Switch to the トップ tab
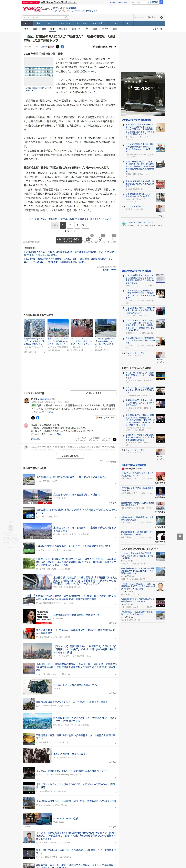Screen dimensions: 186x868 (x=27, y=24)
